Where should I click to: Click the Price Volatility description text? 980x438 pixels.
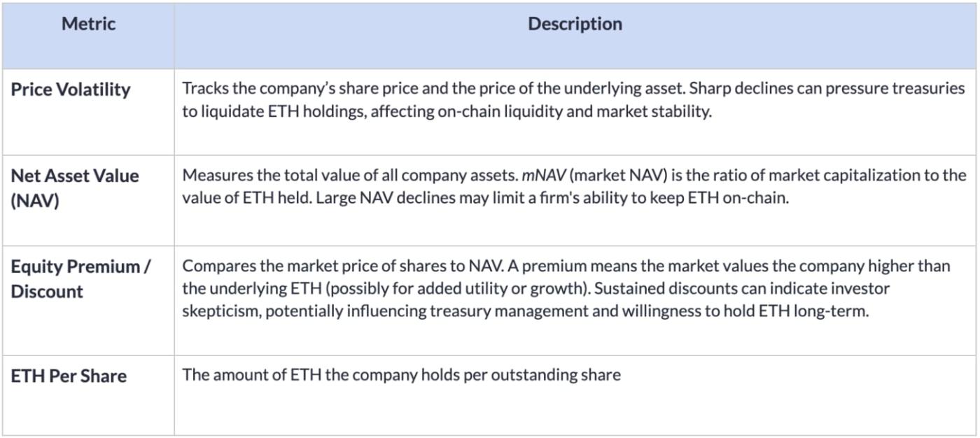(573, 100)
